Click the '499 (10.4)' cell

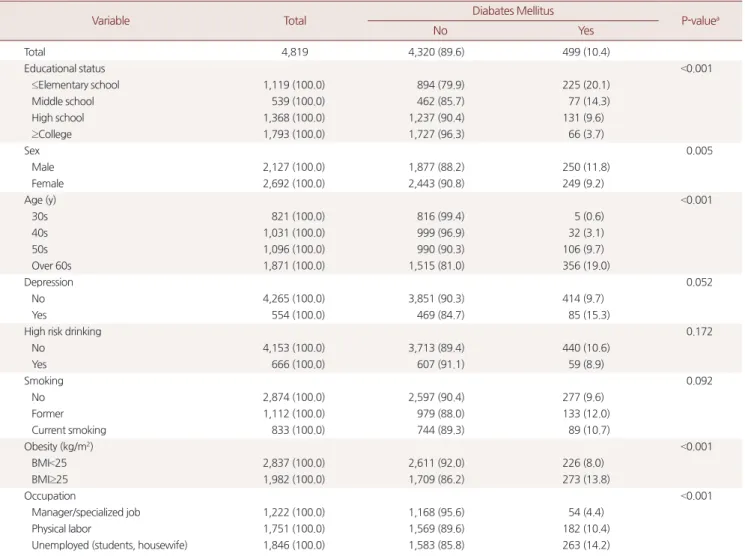[x=586, y=52]
